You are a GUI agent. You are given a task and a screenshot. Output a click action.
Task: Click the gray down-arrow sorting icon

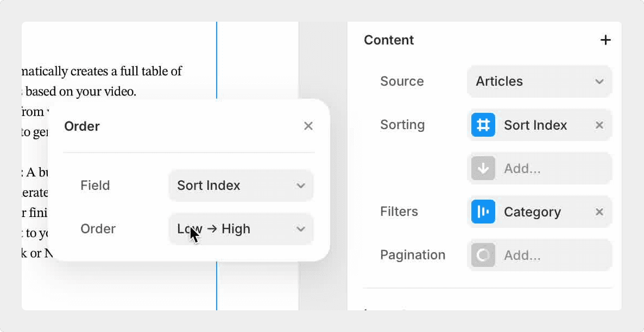tap(483, 168)
